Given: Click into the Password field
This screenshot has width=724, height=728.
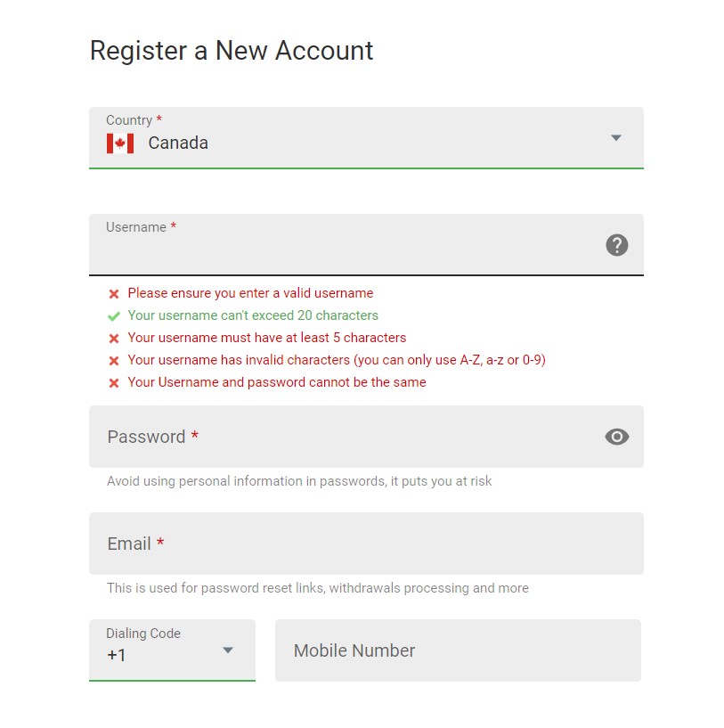Looking at the screenshot, I should pos(347,437).
